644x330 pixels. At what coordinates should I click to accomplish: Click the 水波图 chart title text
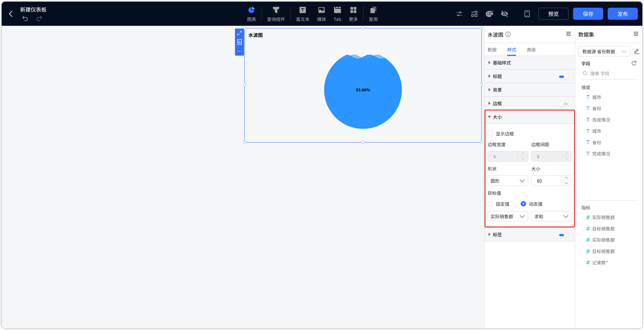pos(255,35)
